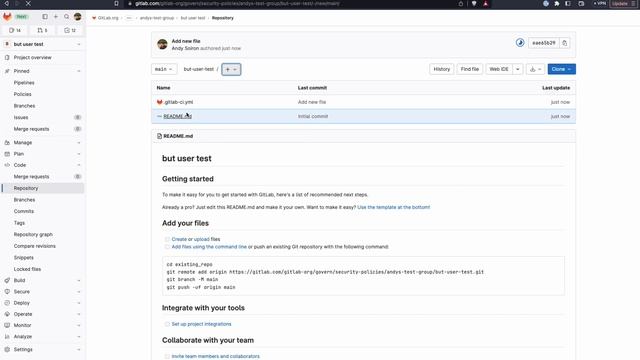Open Pipelines under Pinned
640x360 pixels.
click(43, 83)
